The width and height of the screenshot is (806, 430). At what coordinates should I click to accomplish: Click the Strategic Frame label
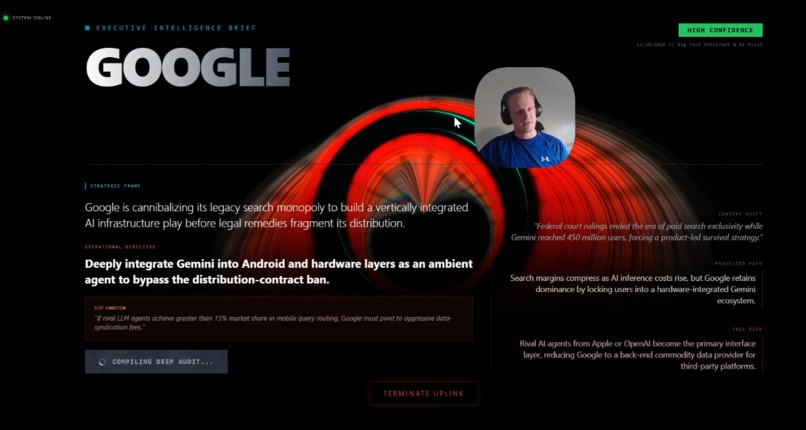pyautogui.click(x=115, y=186)
